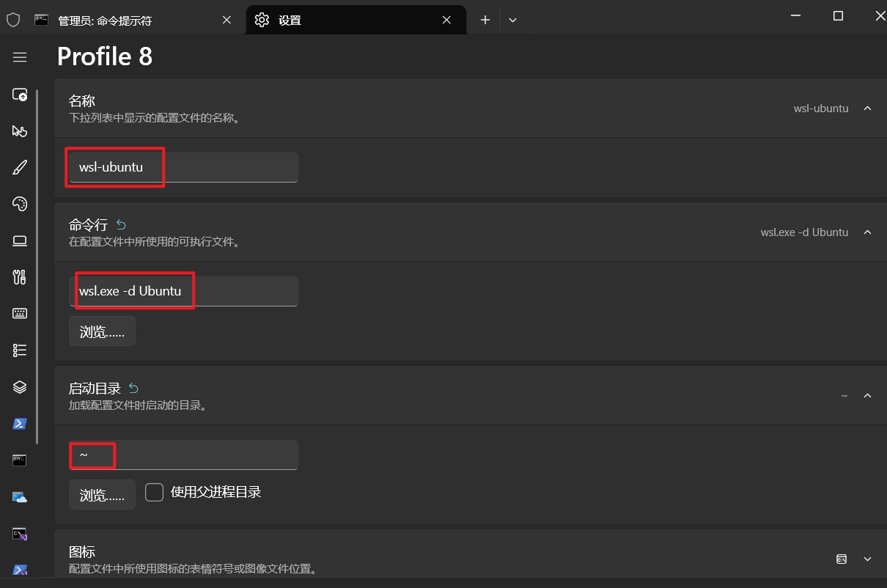This screenshot has height=588, width=887.
Task: Select Developer PowerShell profile icon at bottom
Action: click(20, 570)
